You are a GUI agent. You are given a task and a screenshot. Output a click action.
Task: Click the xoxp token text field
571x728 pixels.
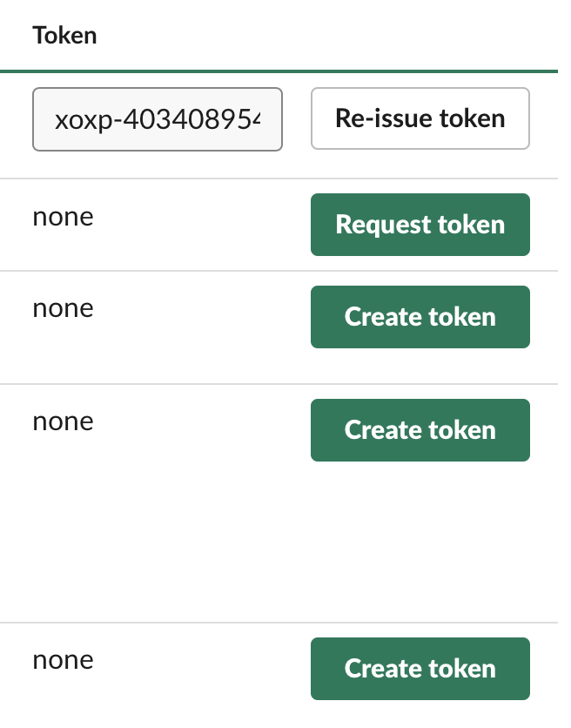[158, 119]
